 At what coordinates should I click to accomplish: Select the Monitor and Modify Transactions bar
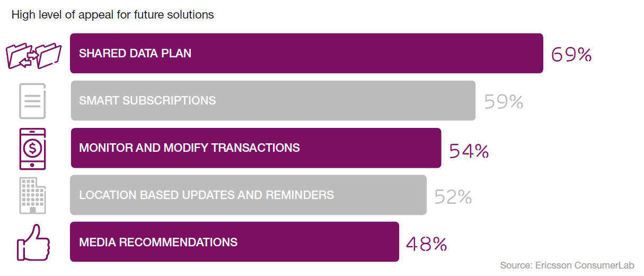point(255,148)
